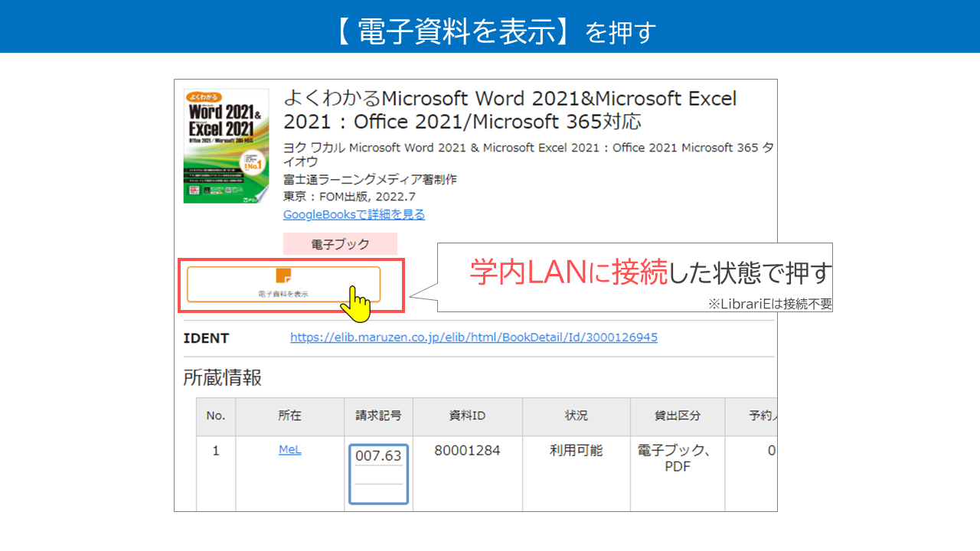
Task: Click the 所蔵情報 section heading
Action: click(223, 377)
